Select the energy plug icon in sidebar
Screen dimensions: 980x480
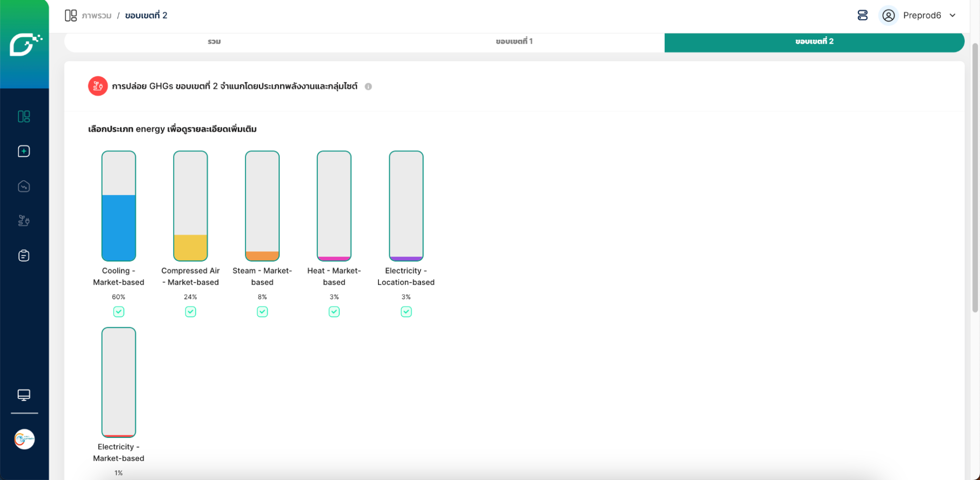(x=24, y=221)
